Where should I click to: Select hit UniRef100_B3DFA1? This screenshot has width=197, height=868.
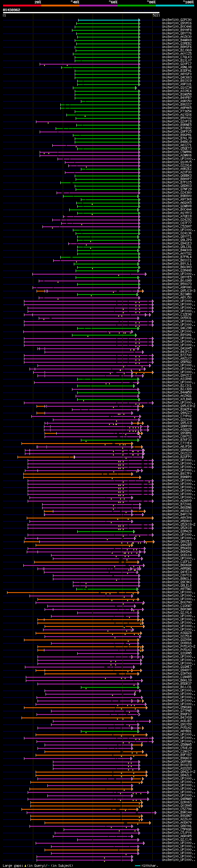pyautogui.click(x=177, y=71)
